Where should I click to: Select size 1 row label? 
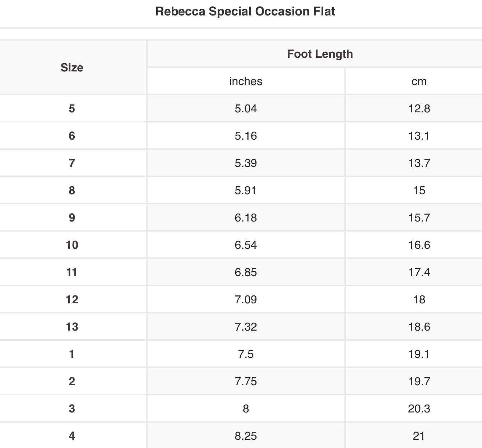pos(72,354)
